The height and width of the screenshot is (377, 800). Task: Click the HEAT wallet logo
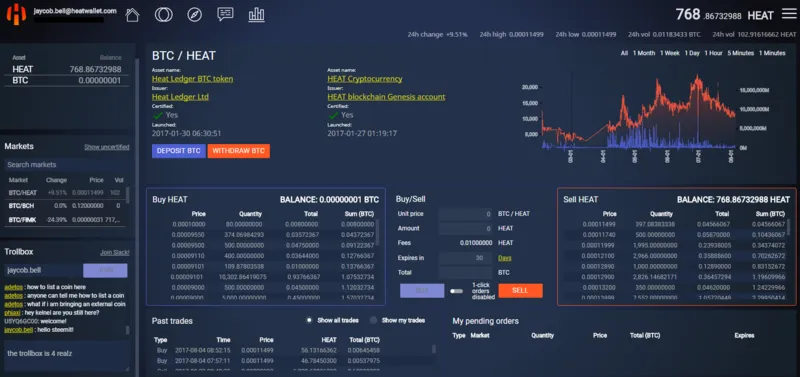[16, 14]
